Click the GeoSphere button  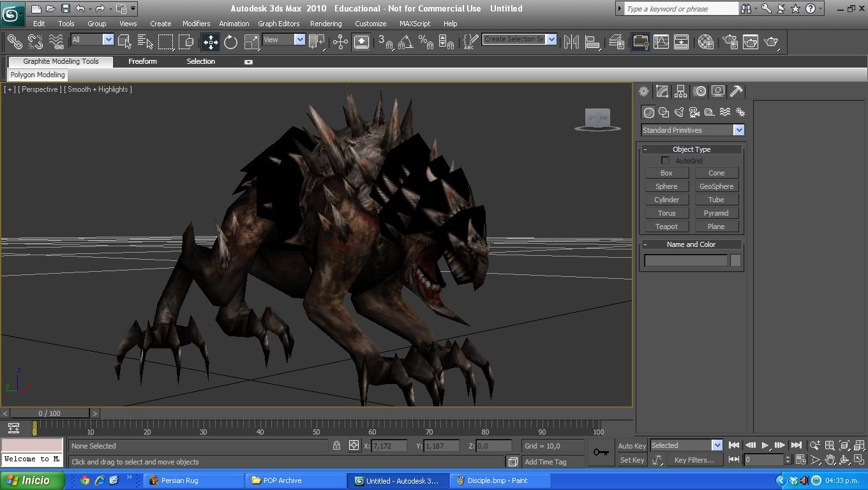(x=716, y=186)
